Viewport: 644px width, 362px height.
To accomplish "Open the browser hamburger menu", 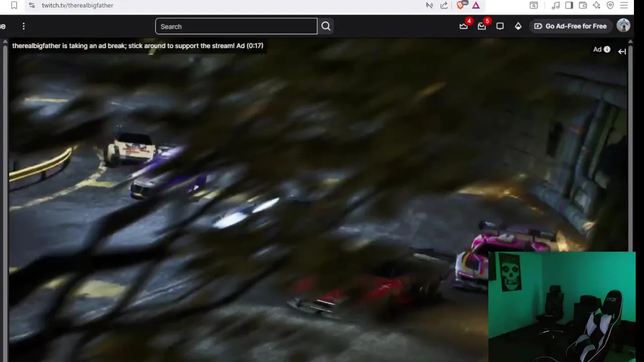I will coord(624,6).
